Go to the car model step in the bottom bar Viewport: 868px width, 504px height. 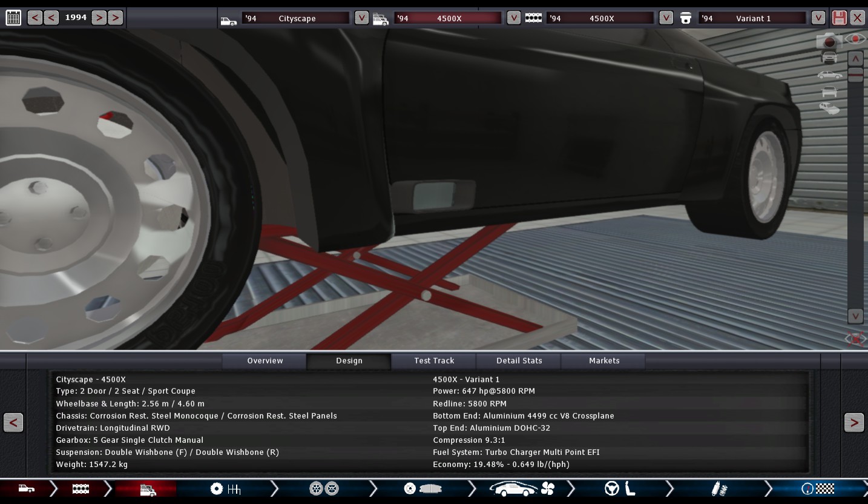pyautogui.click(x=27, y=489)
